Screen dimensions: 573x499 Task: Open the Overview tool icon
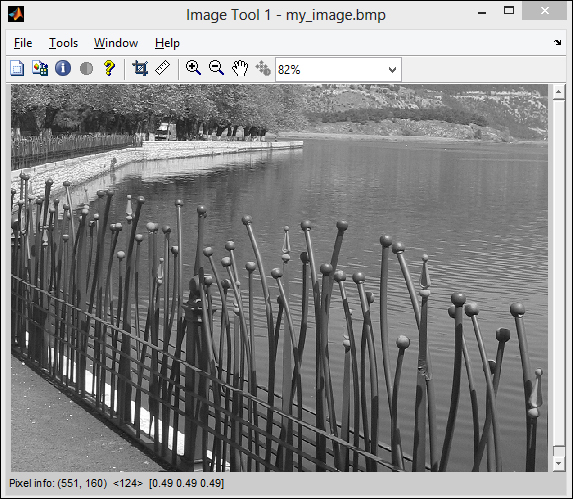[17, 68]
